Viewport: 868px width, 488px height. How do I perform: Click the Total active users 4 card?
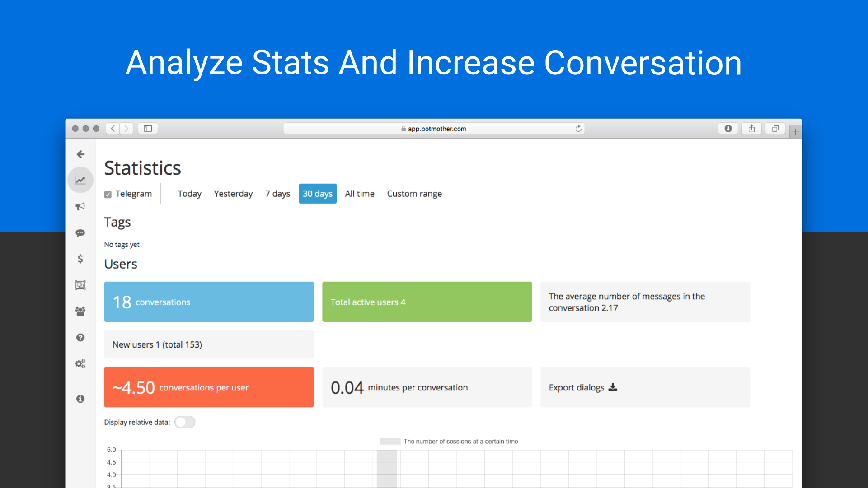pos(427,302)
